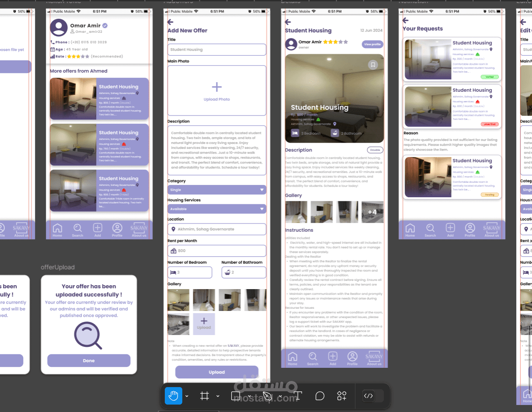This screenshot has height=412, width=532.
Task: Click back arrow on Your Requests screen
Action: (x=405, y=20)
